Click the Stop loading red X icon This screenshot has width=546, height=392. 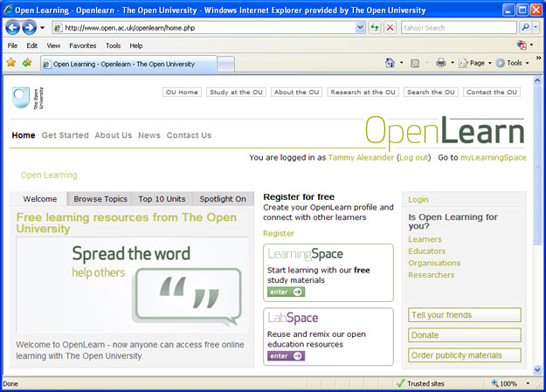tap(390, 28)
